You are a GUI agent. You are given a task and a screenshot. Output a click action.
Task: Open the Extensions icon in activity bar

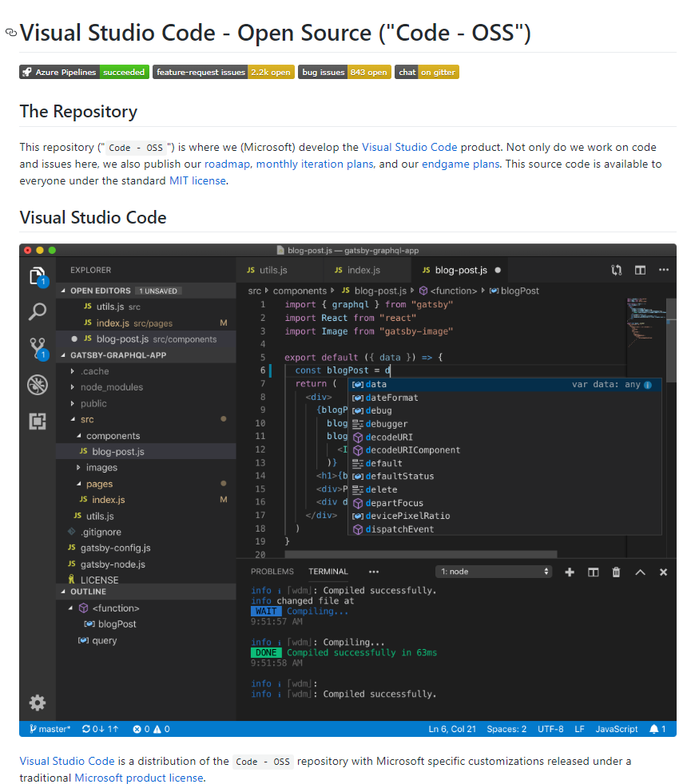pyautogui.click(x=38, y=421)
